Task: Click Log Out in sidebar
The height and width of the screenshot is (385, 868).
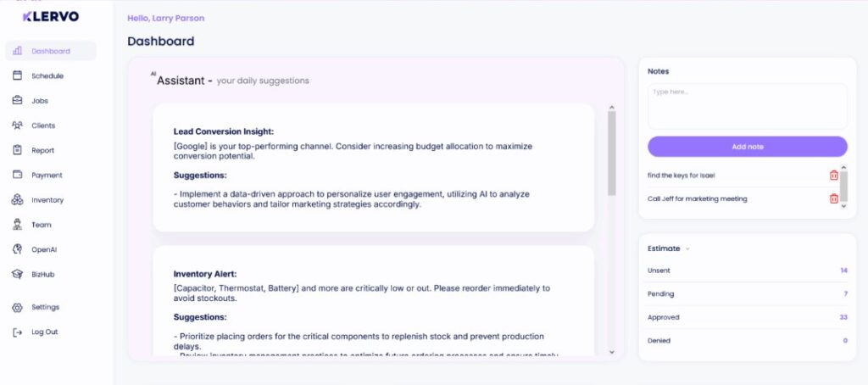Action: point(44,332)
